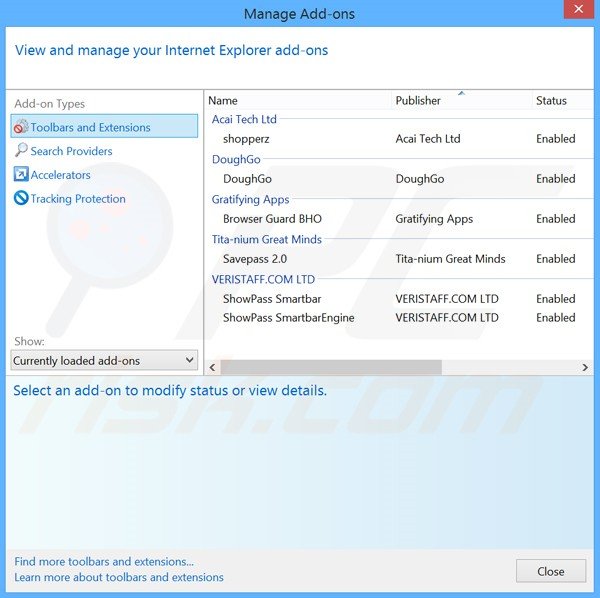Viewport: 600px width, 598px height.
Task: Click the horizontal scrollbar right arrow
Action: (x=585, y=368)
